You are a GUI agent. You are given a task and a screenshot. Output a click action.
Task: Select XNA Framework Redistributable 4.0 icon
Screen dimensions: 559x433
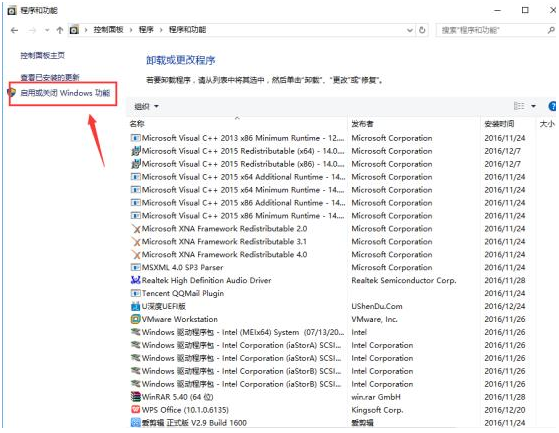pyautogui.click(x=135, y=254)
